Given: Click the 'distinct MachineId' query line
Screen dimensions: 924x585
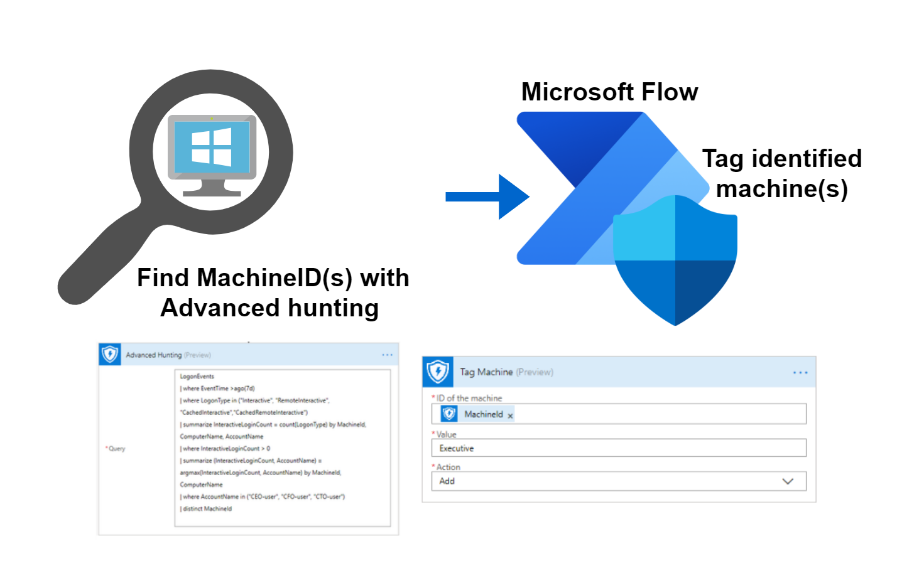Looking at the screenshot, I should coord(206,509).
